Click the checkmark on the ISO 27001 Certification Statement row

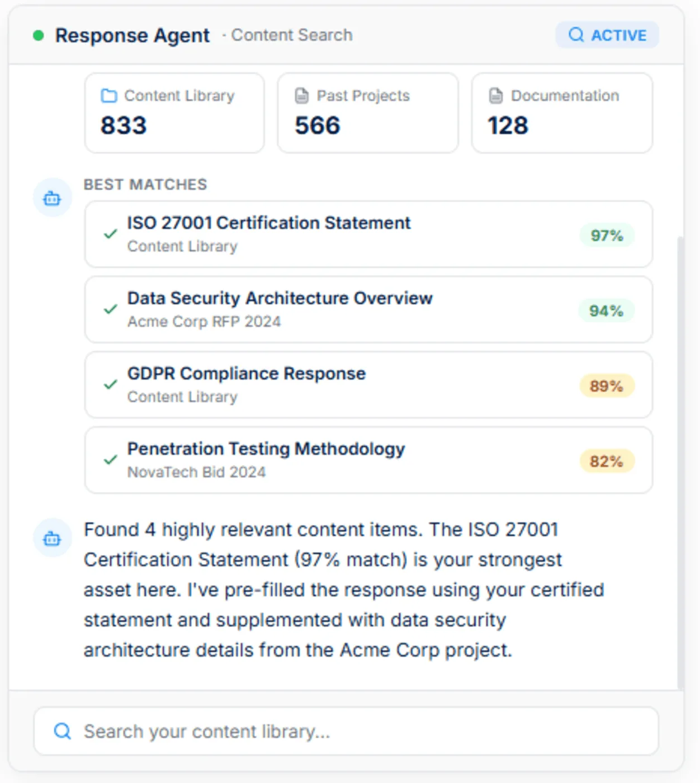tap(111, 234)
